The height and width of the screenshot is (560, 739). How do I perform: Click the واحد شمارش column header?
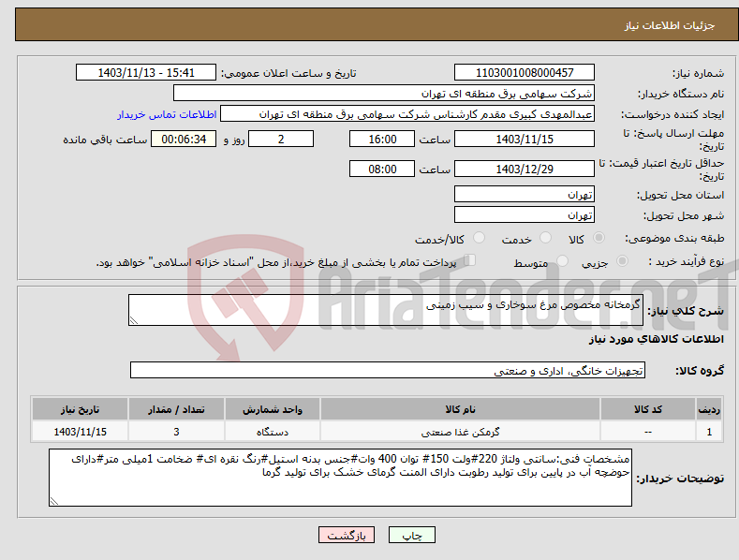click(273, 409)
